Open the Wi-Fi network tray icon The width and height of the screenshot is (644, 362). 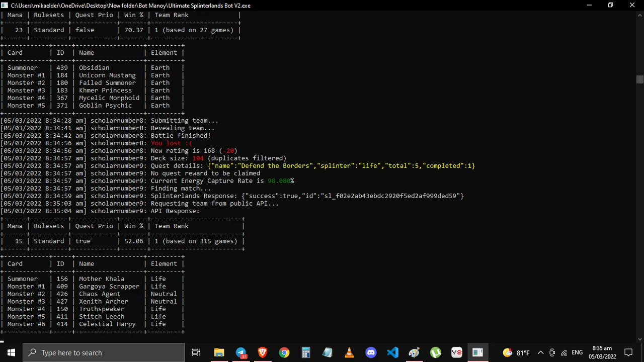[x=564, y=352]
